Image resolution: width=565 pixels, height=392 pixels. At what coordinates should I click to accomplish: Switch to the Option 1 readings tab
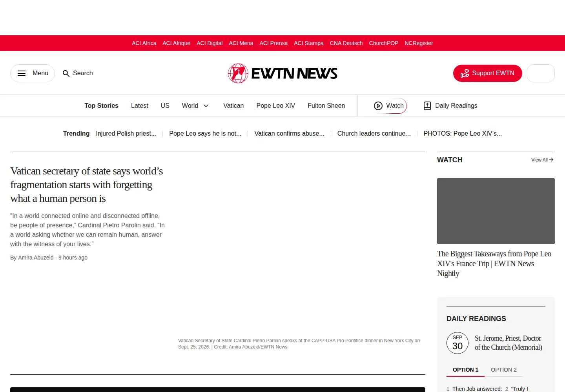click(465, 370)
